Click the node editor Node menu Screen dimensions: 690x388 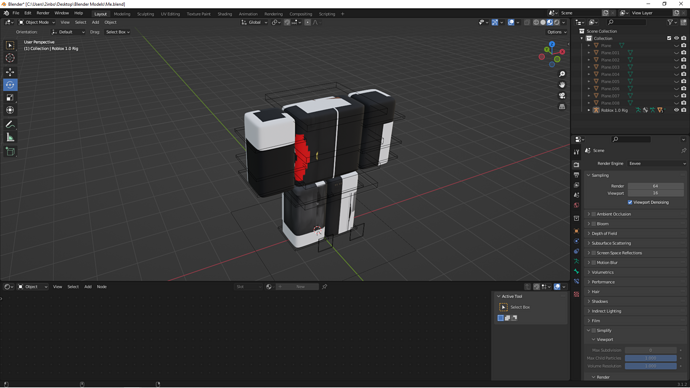[102, 287]
